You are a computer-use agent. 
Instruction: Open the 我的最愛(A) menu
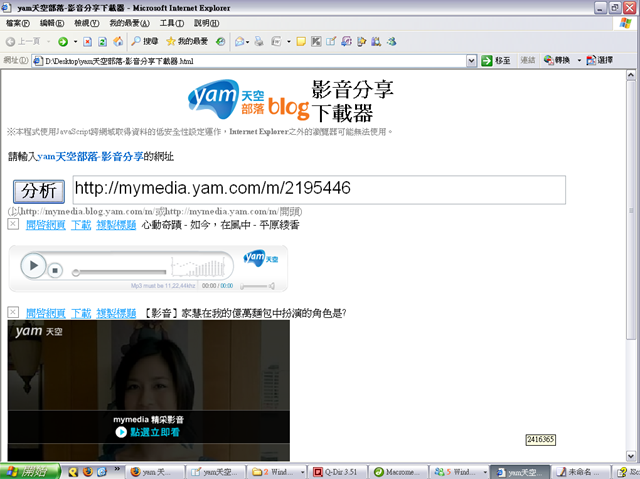point(129,23)
